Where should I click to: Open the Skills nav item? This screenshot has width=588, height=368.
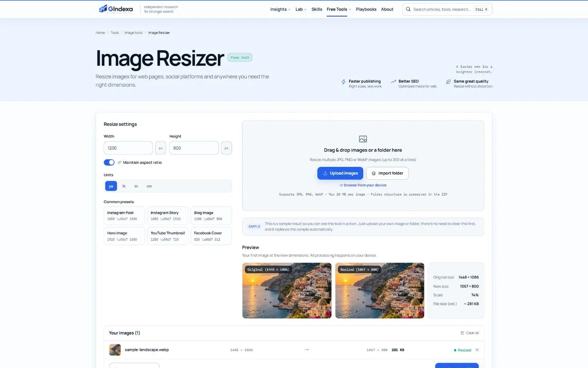(317, 9)
